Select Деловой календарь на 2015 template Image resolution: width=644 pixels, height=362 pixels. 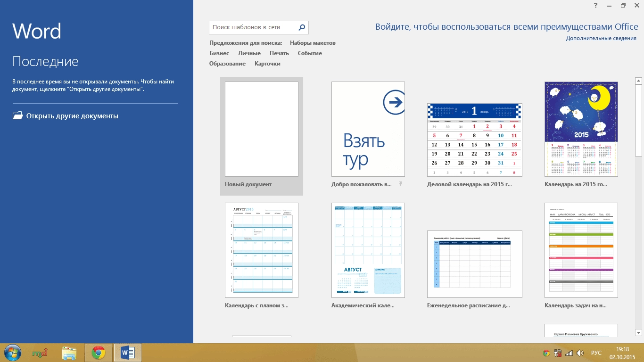click(x=475, y=140)
